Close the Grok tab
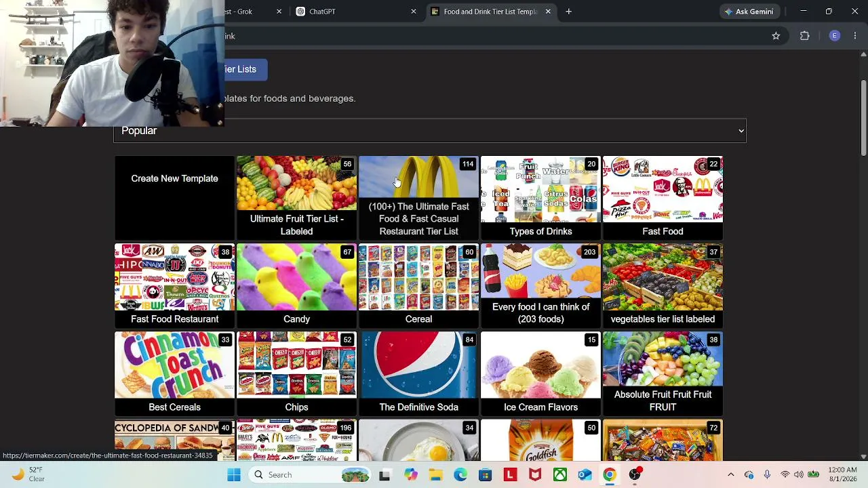Viewport: 868px width, 488px height. [279, 12]
